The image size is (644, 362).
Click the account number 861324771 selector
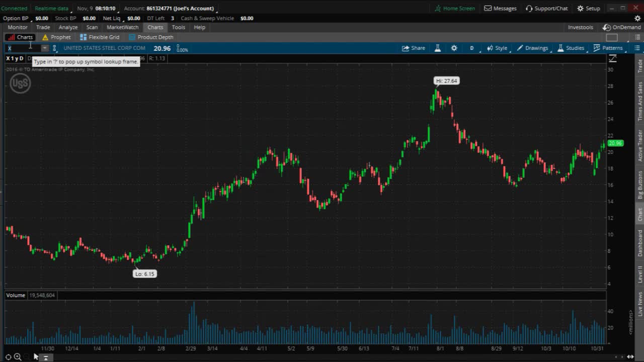[180, 9]
